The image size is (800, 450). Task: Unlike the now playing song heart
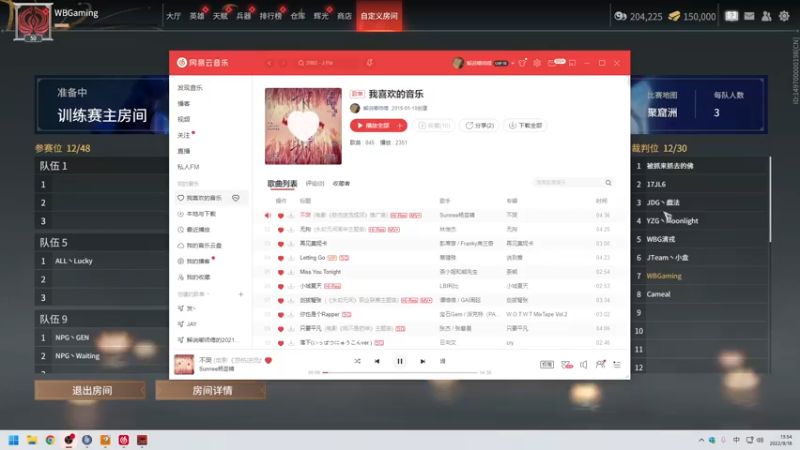(268, 360)
